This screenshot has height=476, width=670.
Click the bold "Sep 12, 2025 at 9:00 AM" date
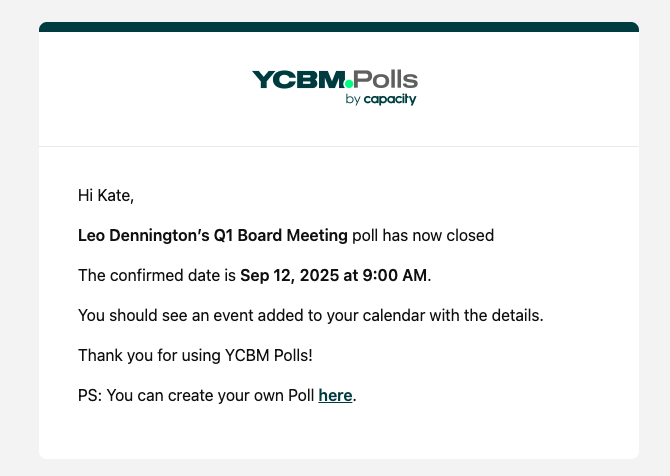[334, 275]
